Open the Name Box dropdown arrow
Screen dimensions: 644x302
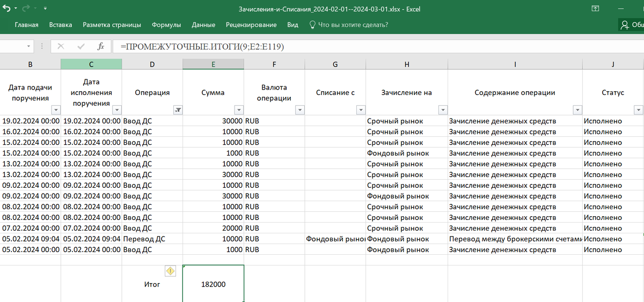tap(28, 47)
